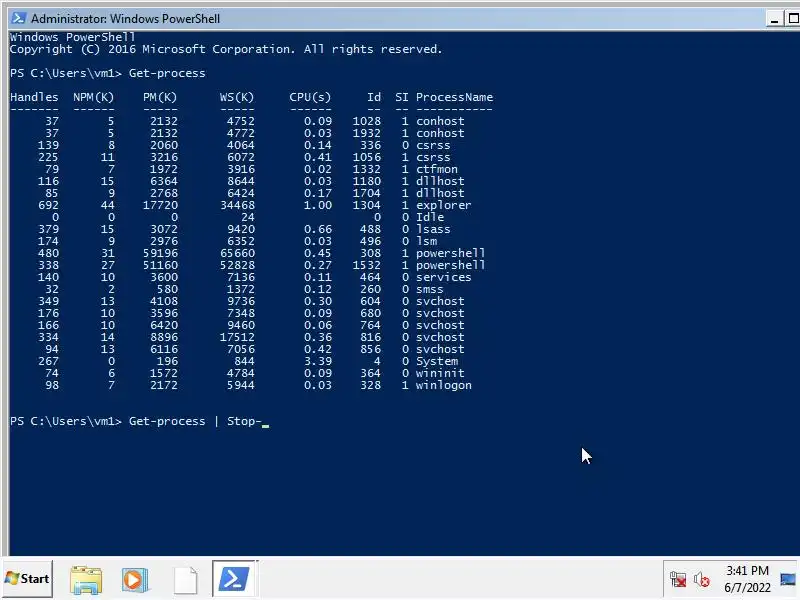Click process Id 1028 for conhost
Screen dimensions: 800x600
(366, 121)
